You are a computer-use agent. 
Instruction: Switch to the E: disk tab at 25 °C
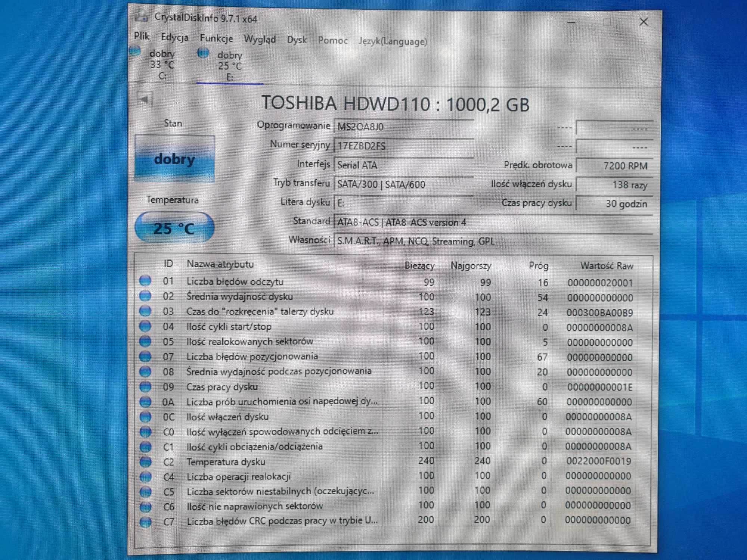click(x=230, y=66)
